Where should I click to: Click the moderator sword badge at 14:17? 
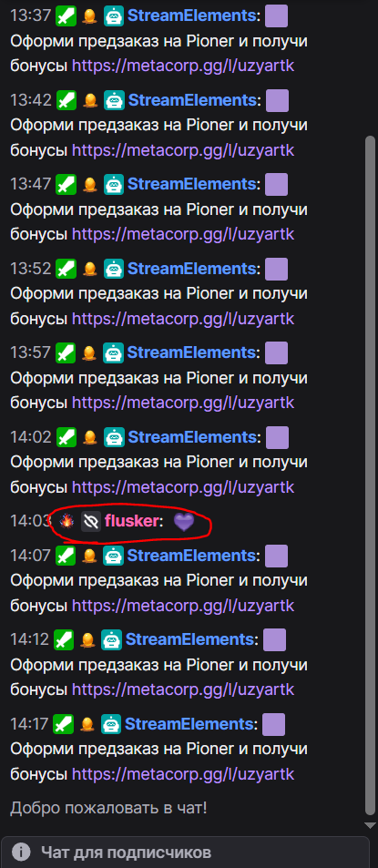pyautogui.click(x=63, y=723)
